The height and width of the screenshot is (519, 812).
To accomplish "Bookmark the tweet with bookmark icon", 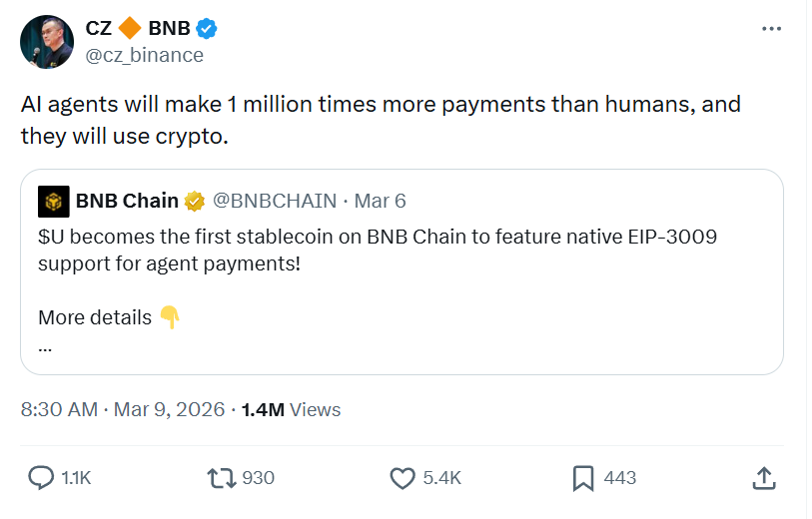I will pos(583,478).
